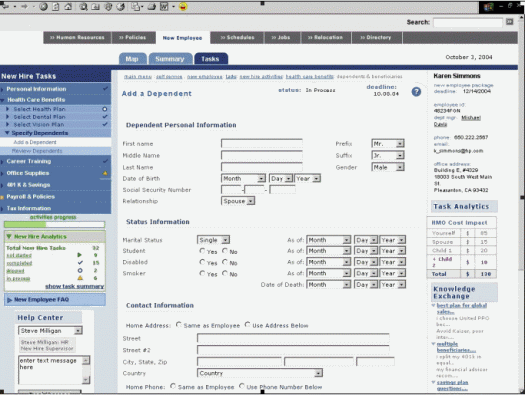The image size is (525, 395).
Task: Click the browser Refresh page icon
Action: (56, 6)
